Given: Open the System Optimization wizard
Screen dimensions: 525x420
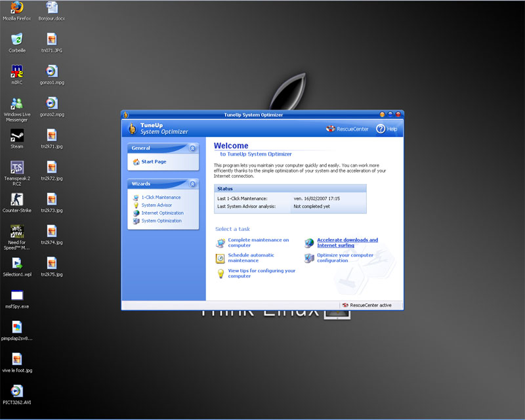Looking at the screenshot, I should point(157,220).
